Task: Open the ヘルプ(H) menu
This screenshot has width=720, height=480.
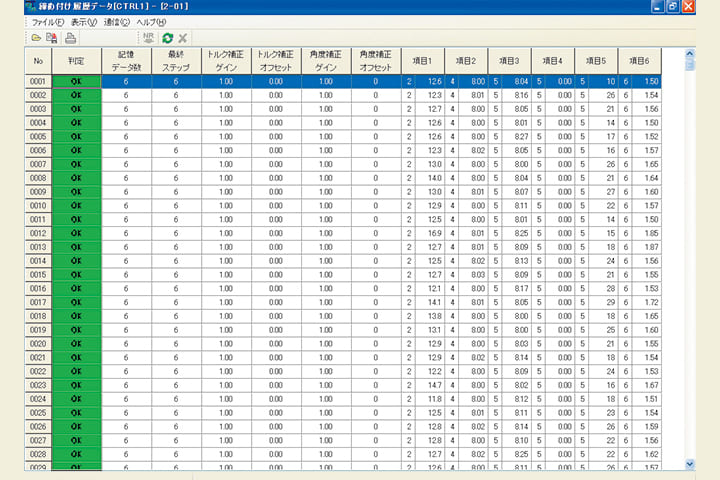Action: click(x=152, y=22)
